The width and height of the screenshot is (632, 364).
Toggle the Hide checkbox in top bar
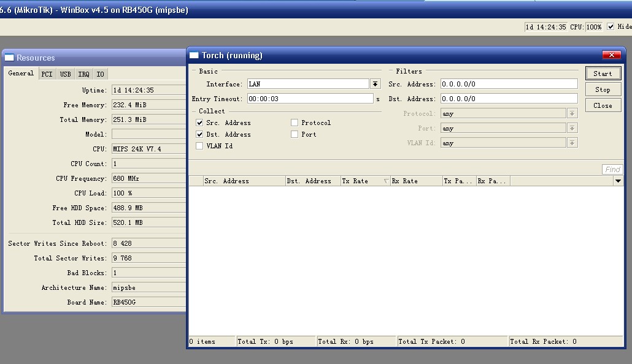(x=611, y=26)
